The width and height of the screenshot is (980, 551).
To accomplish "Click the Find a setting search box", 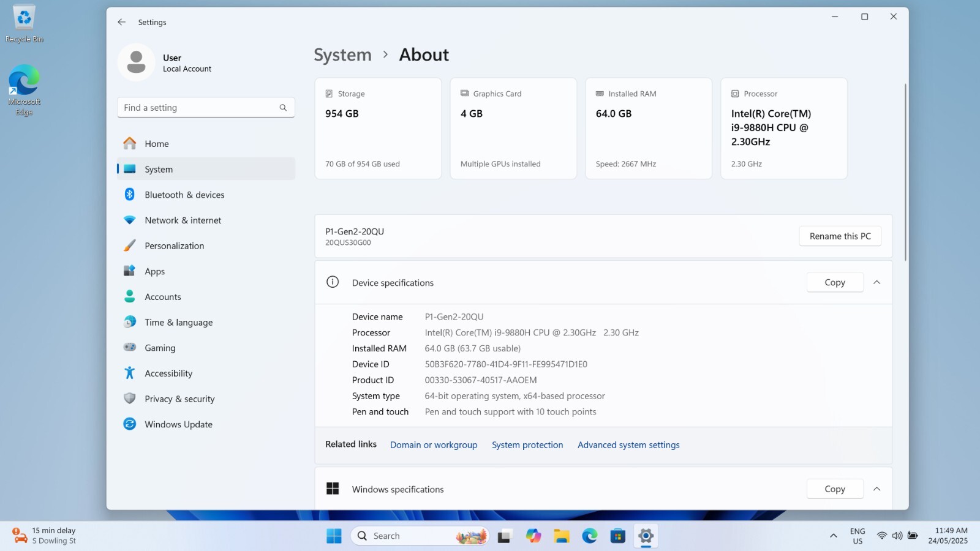I will tap(206, 108).
